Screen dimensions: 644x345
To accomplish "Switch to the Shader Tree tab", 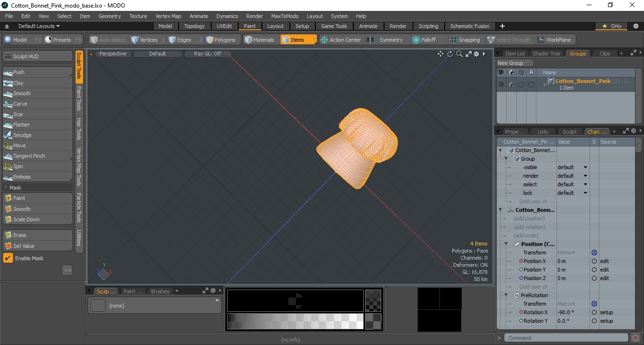I will pyautogui.click(x=546, y=54).
